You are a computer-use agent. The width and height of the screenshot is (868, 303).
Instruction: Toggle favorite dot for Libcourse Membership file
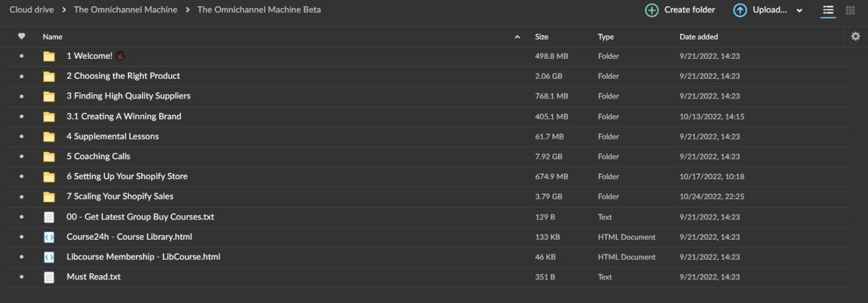click(x=22, y=257)
